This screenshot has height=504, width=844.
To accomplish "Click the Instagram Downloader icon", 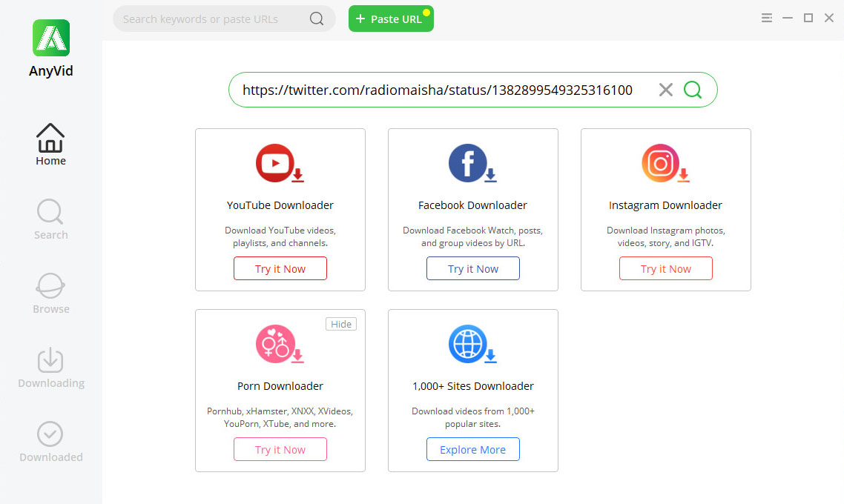I will 665,164.
